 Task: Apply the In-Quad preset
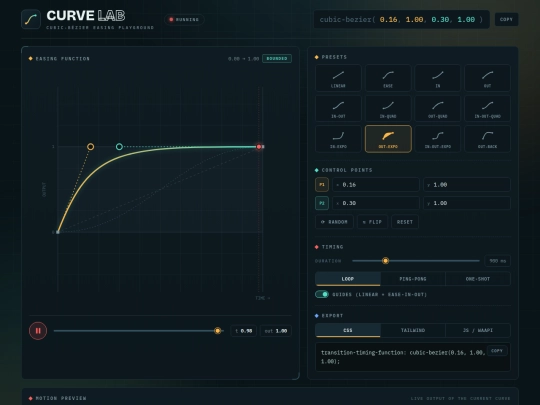(x=388, y=108)
